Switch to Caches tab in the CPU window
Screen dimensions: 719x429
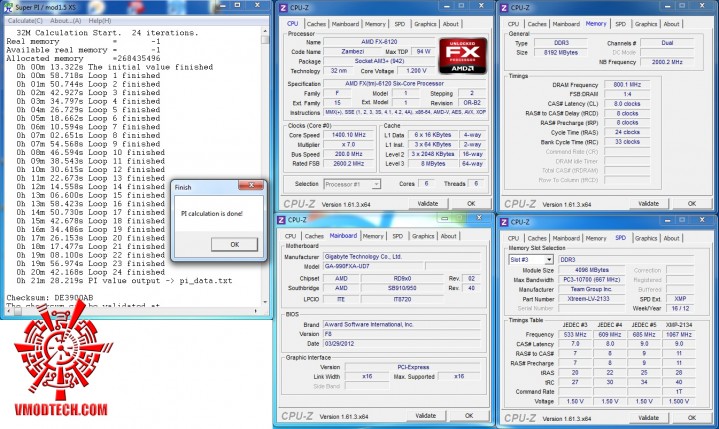316,24
